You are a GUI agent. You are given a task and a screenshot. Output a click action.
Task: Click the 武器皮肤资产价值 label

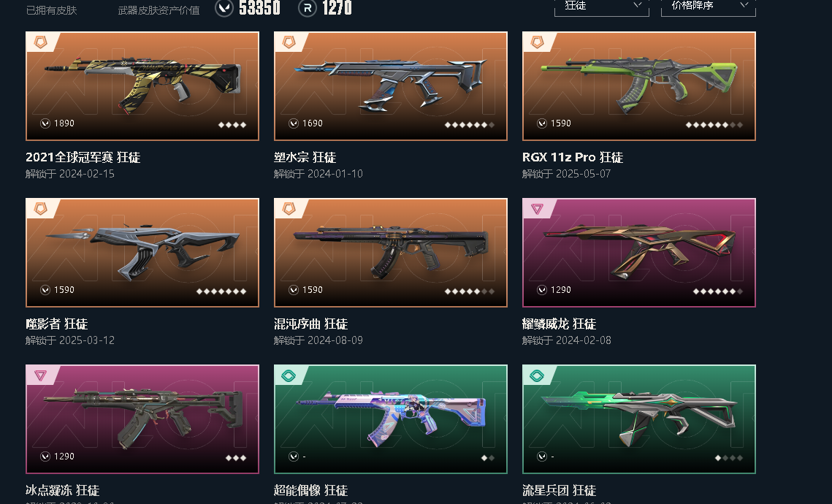coord(159,10)
